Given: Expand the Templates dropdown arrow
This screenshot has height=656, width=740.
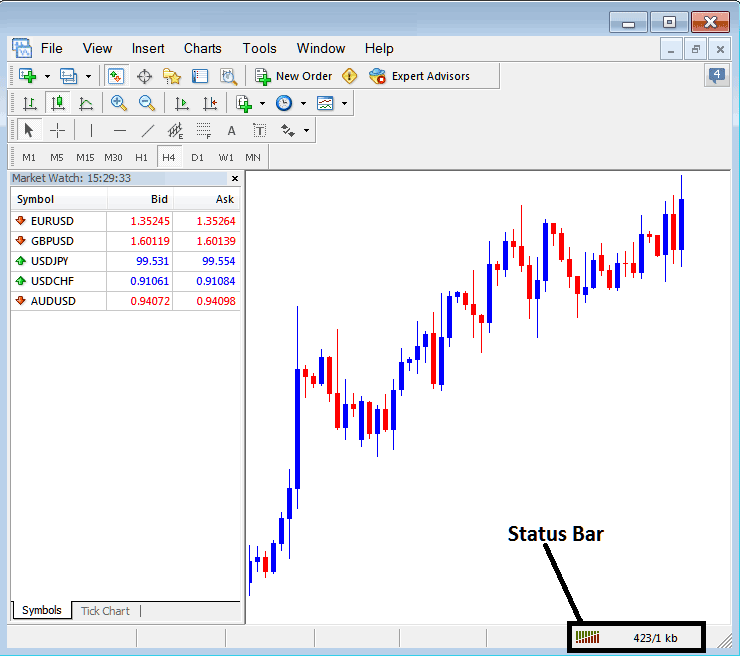Looking at the screenshot, I should tap(344, 103).
